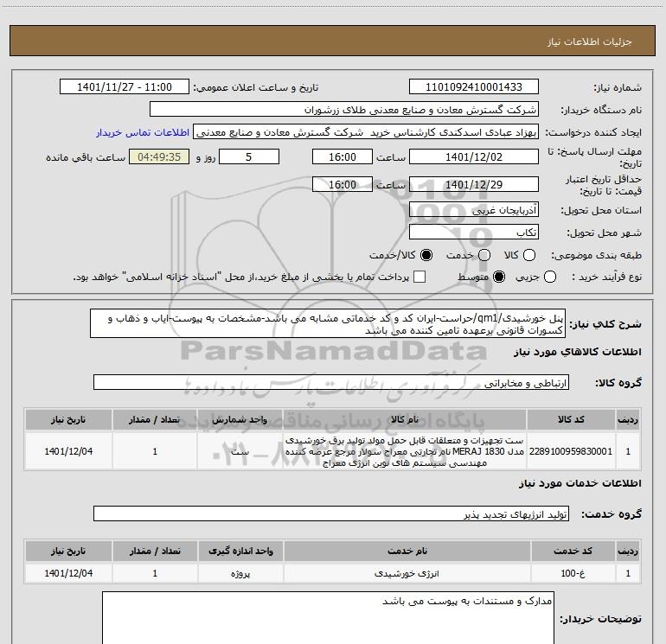Viewport: 666px width, 644px height.
Task: Click the goods unit cell ست
Action: point(240,451)
